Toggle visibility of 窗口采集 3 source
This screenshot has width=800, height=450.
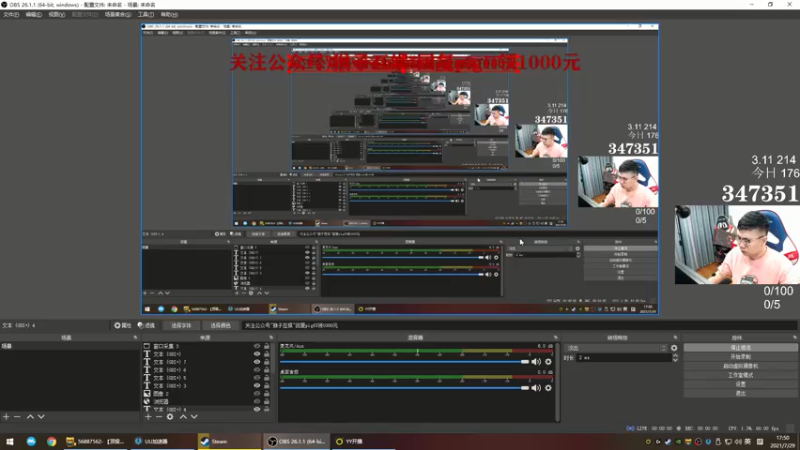[257, 346]
